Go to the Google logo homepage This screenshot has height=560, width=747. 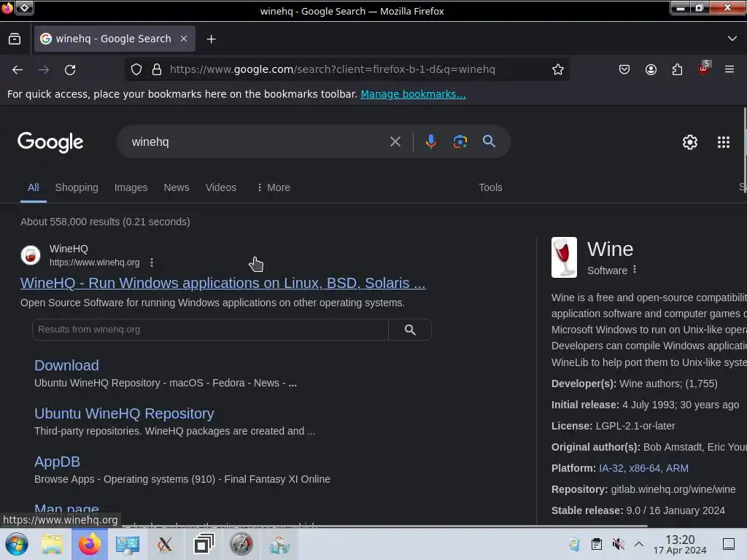click(x=50, y=142)
